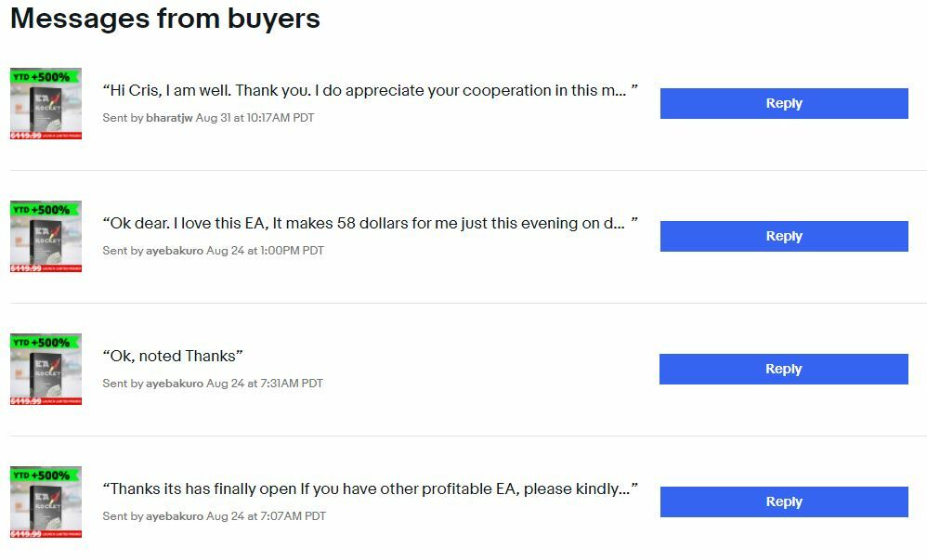Click ayebakuro username on the 7:31AM message
The width and height of the screenshot is (927, 560).
[175, 384]
